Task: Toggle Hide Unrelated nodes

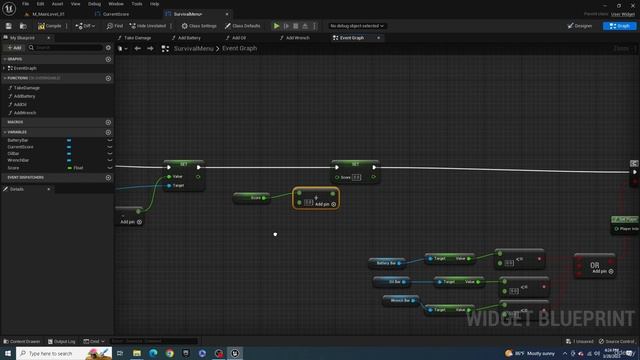Action: point(148,26)
